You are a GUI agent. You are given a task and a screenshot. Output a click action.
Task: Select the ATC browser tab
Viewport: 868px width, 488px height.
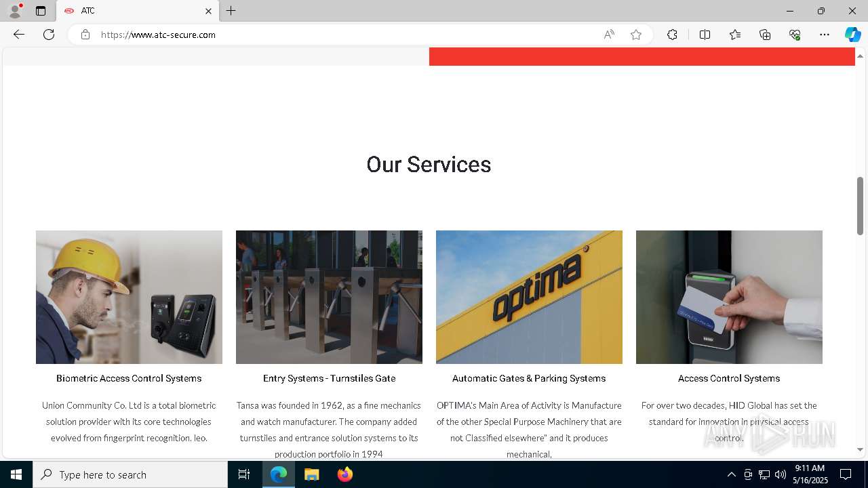pyautogui.click(x=138, y=11)
